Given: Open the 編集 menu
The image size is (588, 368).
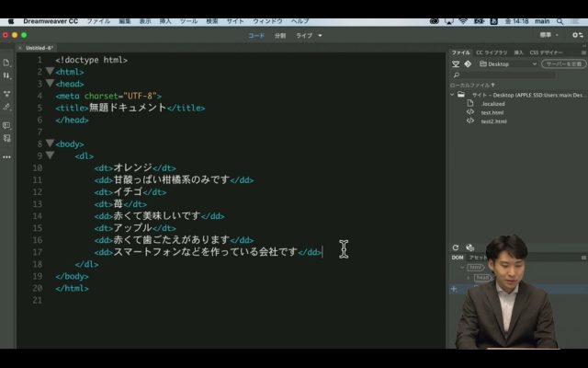Looking at the screenshot, I should [x=125, y=21].
